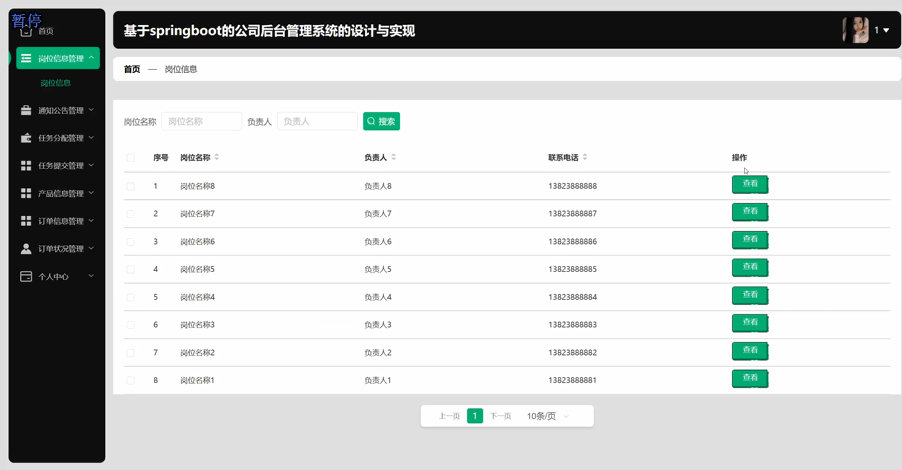Expand the 通知公告管理 menu chevron

[91, 110]
